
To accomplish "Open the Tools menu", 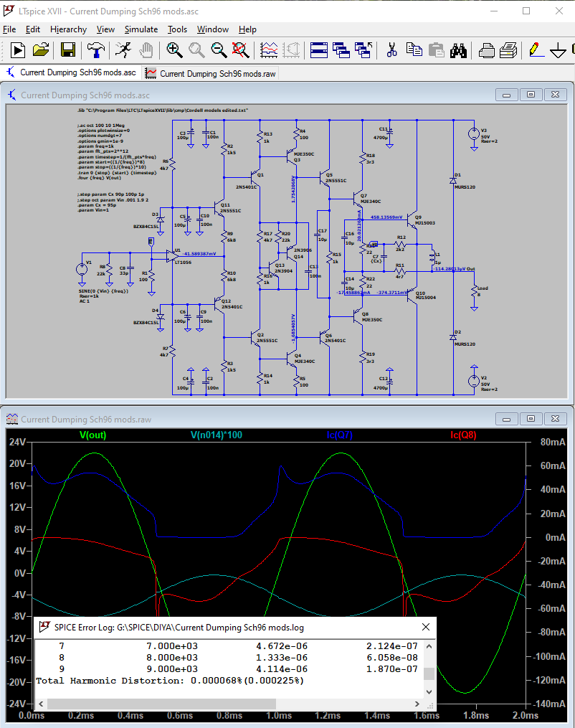I will (177, 29).
